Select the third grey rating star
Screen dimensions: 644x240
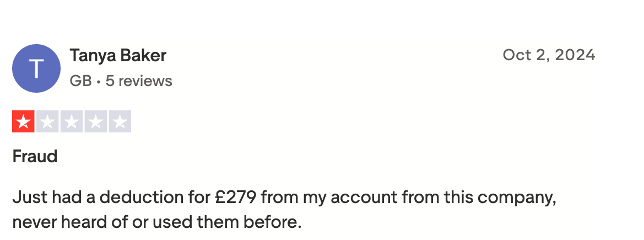[x=72, y=122]
